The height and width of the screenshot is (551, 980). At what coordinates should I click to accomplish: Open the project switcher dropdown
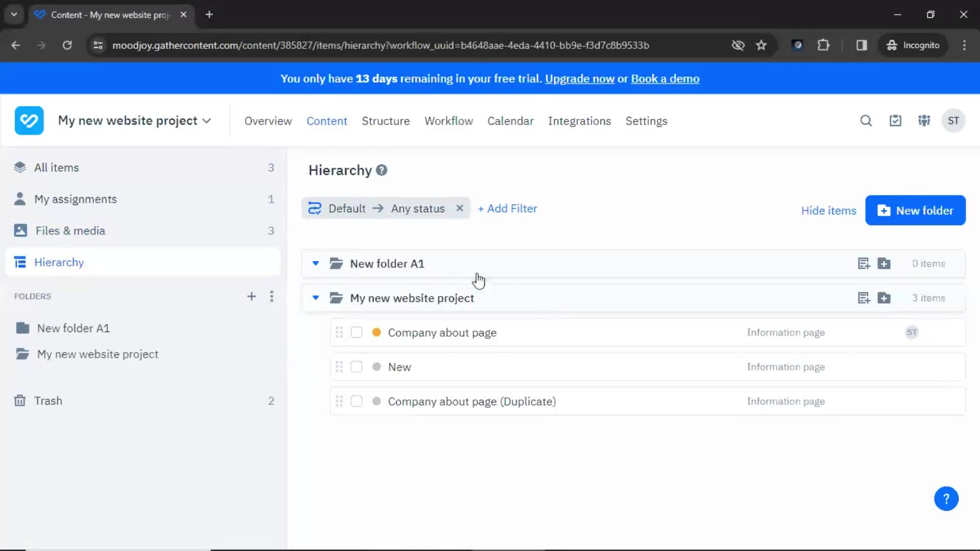coord(134,121)
